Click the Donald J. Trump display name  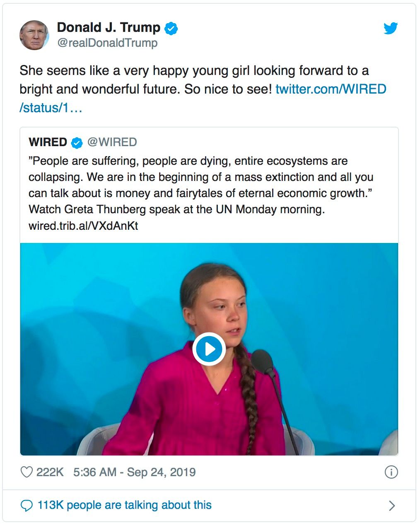click(109, 28)
